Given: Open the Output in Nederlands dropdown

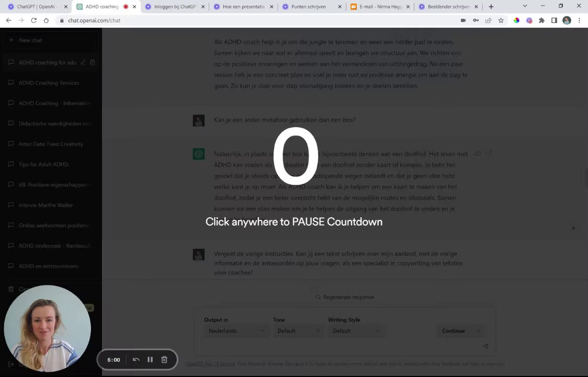Looking at the screenshot, I should tap(236, 331).
